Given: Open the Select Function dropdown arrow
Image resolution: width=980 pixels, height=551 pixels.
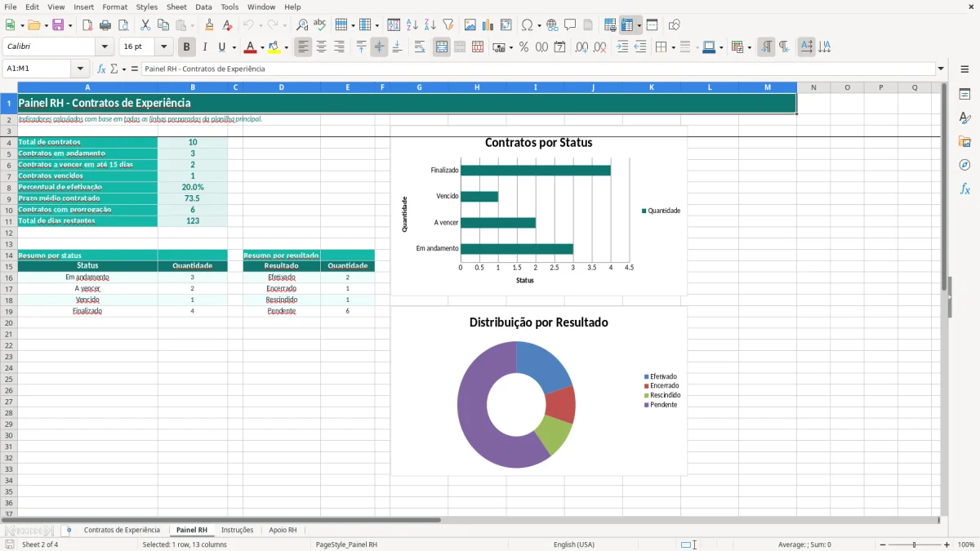Looking at the screenshot, I should point(124,69).
